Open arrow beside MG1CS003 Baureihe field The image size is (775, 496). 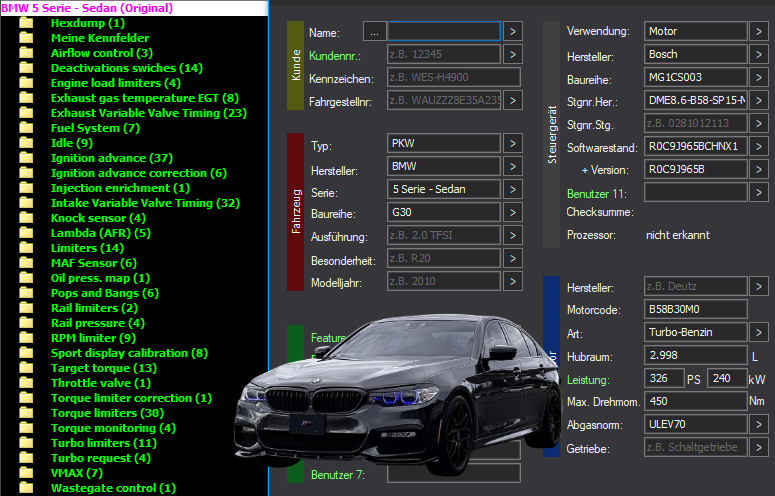click(759, 77)
